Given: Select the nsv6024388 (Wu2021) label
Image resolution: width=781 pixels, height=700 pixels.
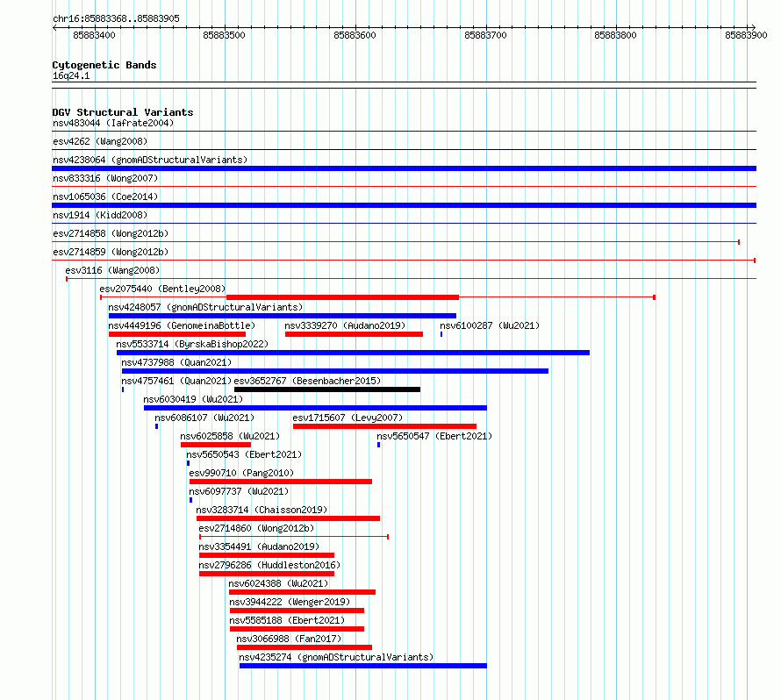Looking at the screenshot, I should 278,583.
